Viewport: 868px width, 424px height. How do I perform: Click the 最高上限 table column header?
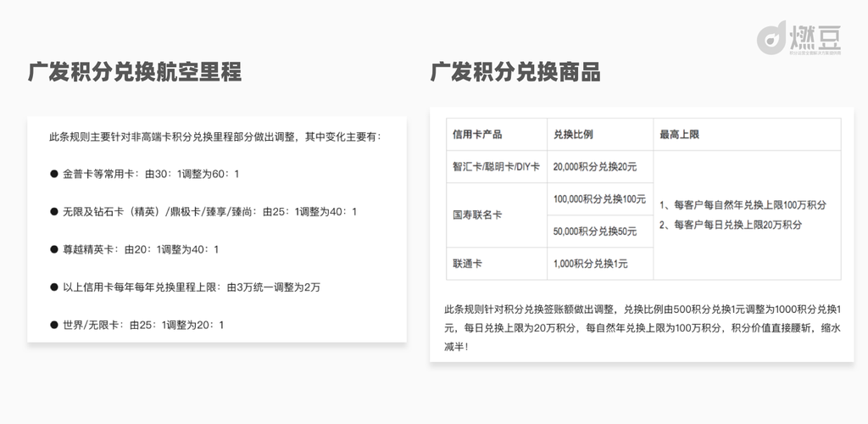(680, 134)
